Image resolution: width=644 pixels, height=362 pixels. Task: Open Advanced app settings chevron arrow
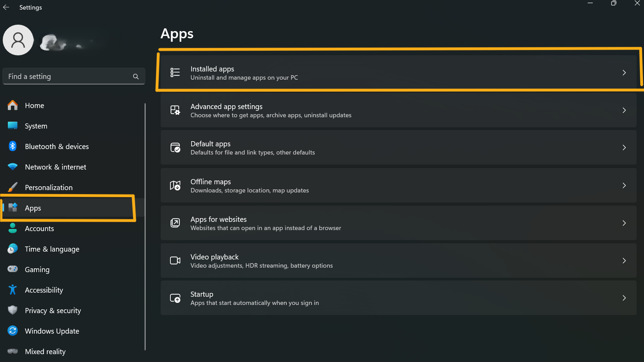coord(624,110)
